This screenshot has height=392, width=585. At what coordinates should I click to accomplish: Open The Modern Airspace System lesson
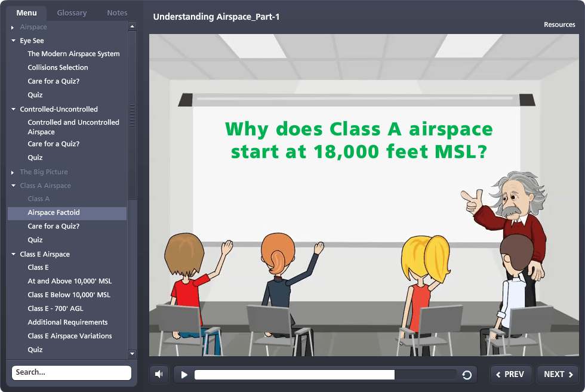point(73,54)
